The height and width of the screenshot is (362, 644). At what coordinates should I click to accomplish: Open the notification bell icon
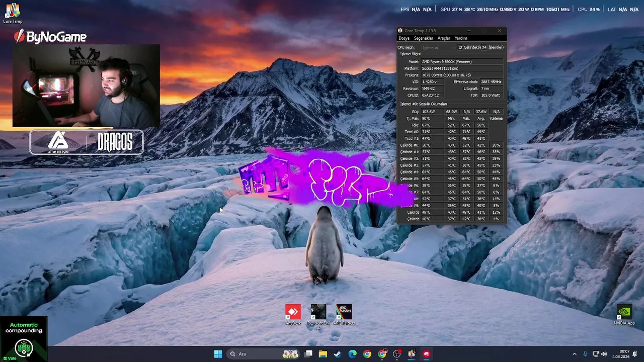click(x=635, y=354)
